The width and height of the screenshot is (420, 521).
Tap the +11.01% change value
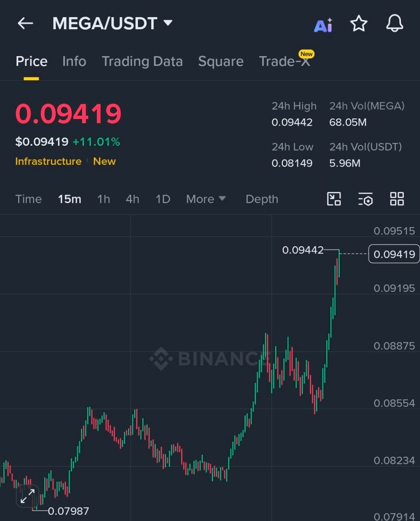pyautogui.click(x=96, y=142)
